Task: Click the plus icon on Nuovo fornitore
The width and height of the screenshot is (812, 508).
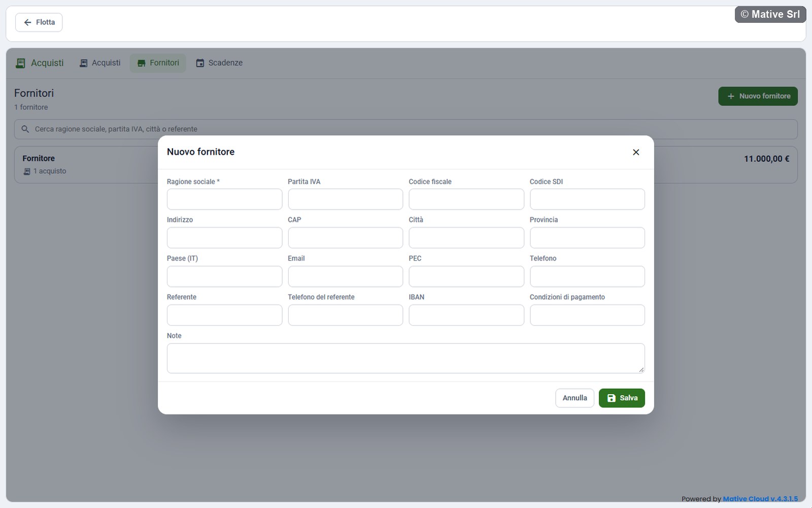Action: 731,96
